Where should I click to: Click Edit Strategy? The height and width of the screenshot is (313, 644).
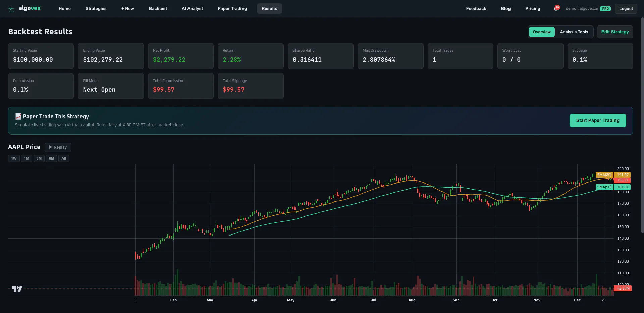click(615, 32)
